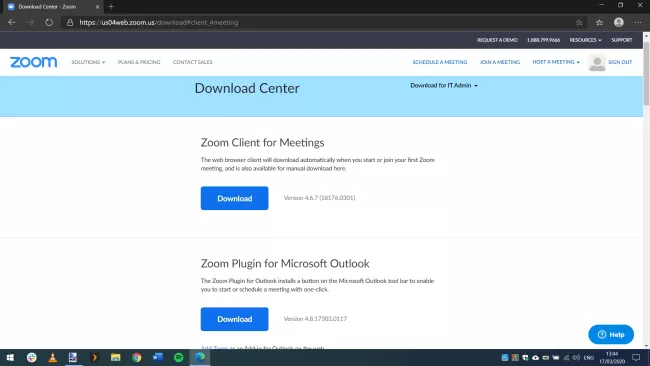The height and width of the screenshot is (366, 650).
Task: Expand the Resources dropdown
Action: click(x=585, y=40)
